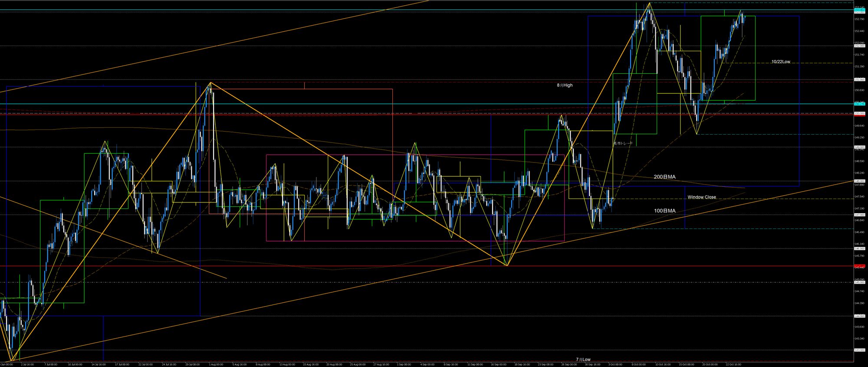This screenshot has height=367, width=868.
Task: Click the 22 Oct 16:00 time label
Action: (733, 364)
